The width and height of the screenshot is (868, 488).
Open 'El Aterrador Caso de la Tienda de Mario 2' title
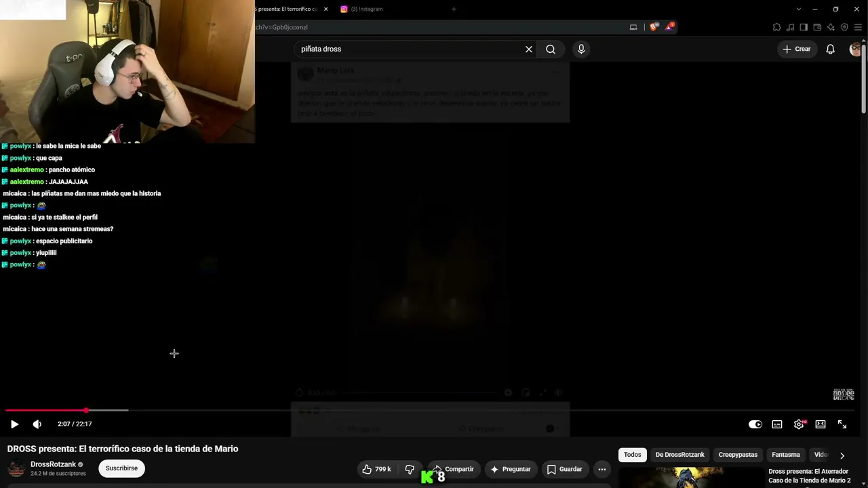pyautogui.click(x=810, y=476)
